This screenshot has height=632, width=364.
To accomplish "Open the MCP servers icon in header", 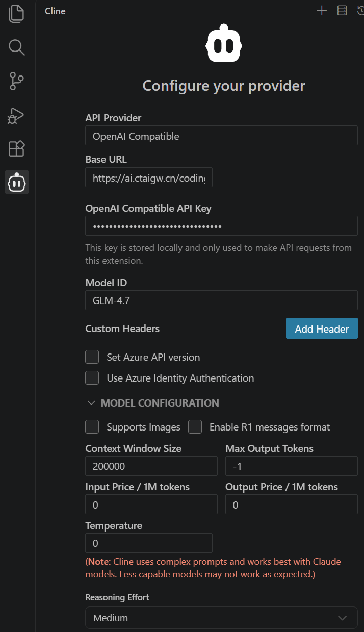I will click(342, 11).
